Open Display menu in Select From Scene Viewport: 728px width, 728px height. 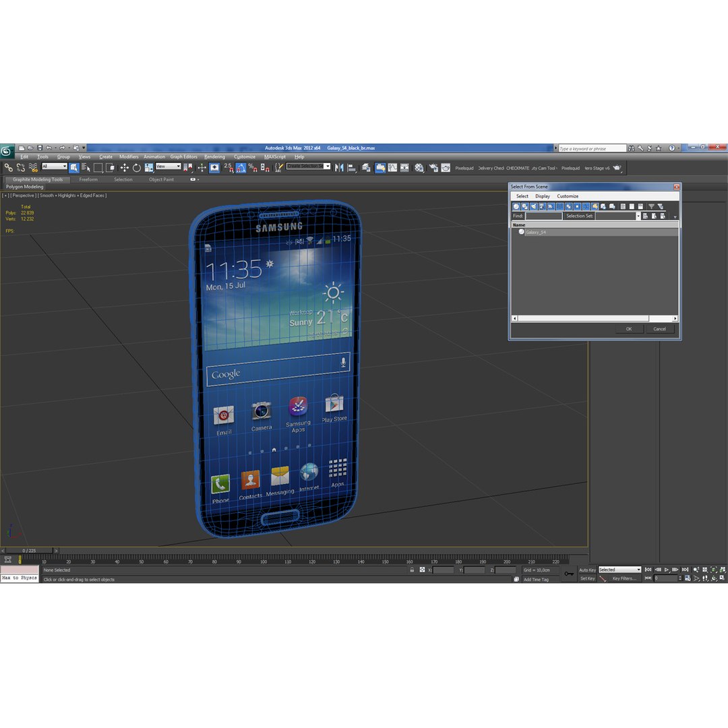point(542,196)
